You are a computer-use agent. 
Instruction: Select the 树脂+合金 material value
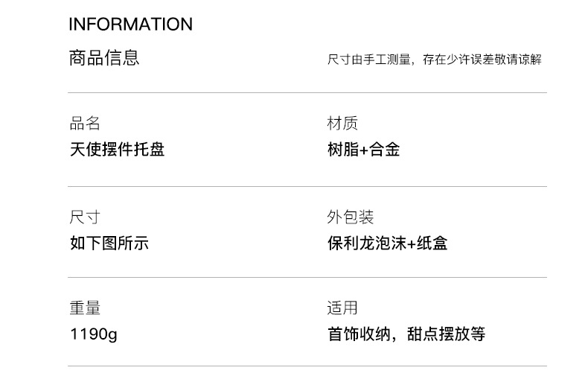[363, 150]
